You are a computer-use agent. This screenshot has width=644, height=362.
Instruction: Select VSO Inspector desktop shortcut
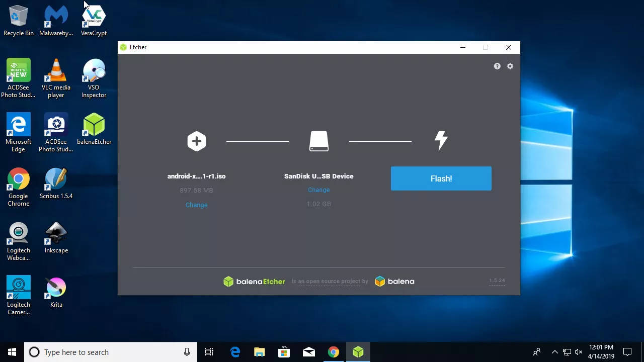pyautogui.click(x=94, y=78)
